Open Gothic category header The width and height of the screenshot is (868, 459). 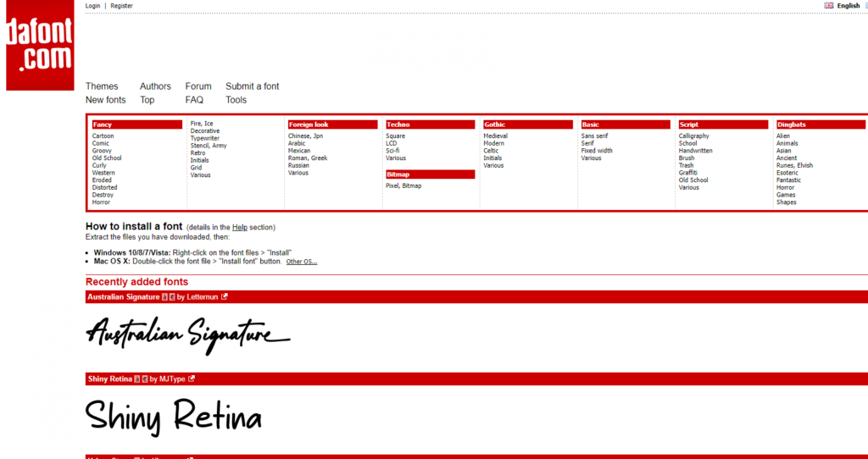pyautogui.click(x=528, y=124)
